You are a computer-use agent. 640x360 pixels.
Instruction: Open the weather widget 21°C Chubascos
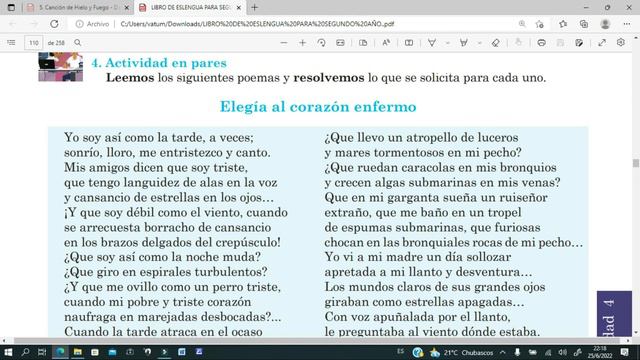click(462, 352)
